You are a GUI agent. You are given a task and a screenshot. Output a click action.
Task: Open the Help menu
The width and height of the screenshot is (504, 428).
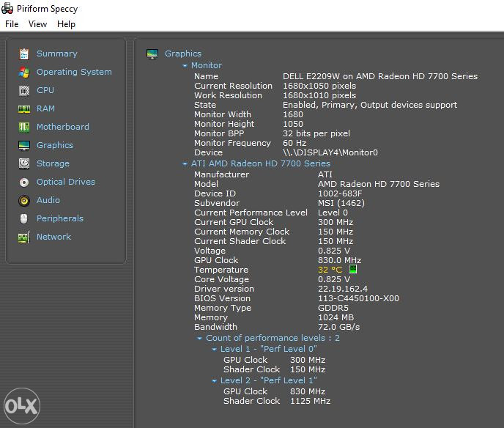pyautogui.click(x=66, y=24)
